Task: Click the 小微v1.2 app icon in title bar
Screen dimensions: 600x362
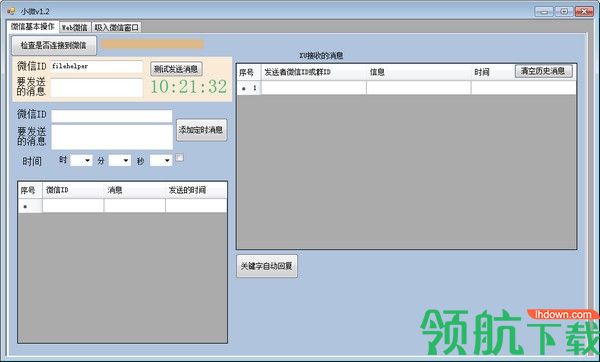Action: point(11,11)
